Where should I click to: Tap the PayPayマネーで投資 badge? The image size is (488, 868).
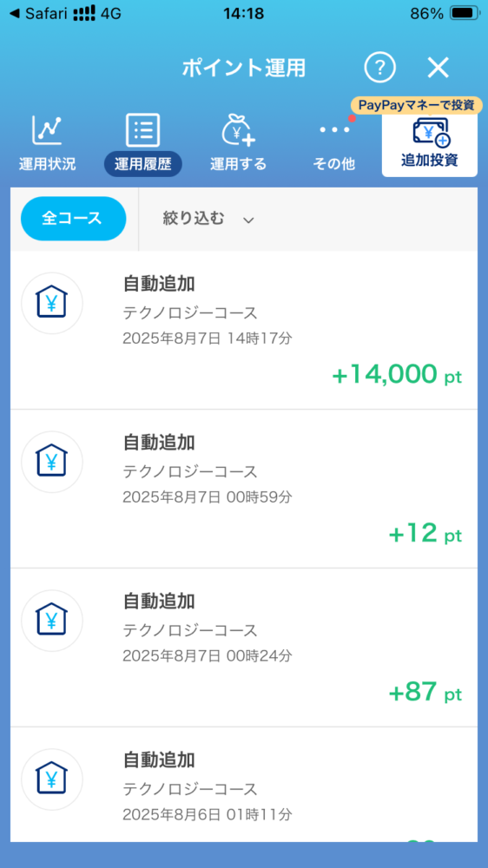pos(416,105)
